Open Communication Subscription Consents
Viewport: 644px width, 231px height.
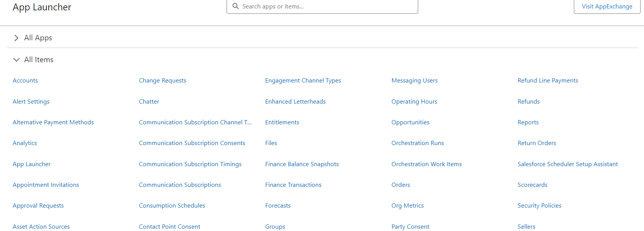(x=192, y=143)
